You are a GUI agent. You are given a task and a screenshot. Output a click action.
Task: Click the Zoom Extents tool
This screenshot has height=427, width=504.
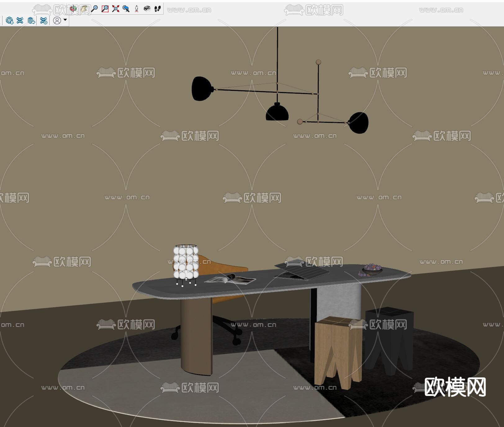click(x=115, y=9)
